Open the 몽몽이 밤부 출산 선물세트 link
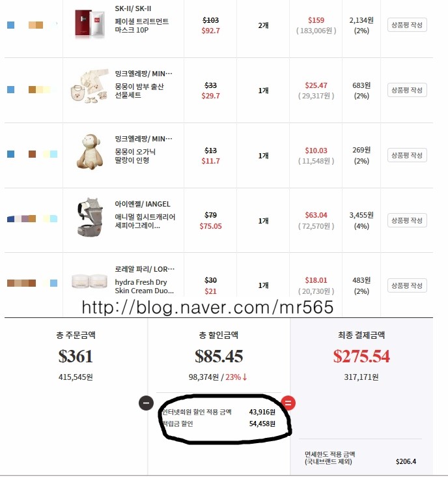The width and height of the screenshot is (448, 477). tap(139, 91)
